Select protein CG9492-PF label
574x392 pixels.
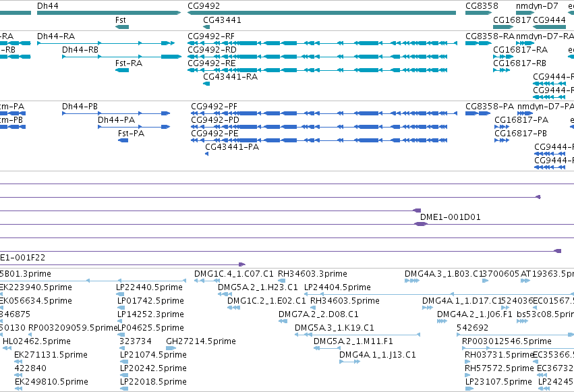[x=214, y=107]
